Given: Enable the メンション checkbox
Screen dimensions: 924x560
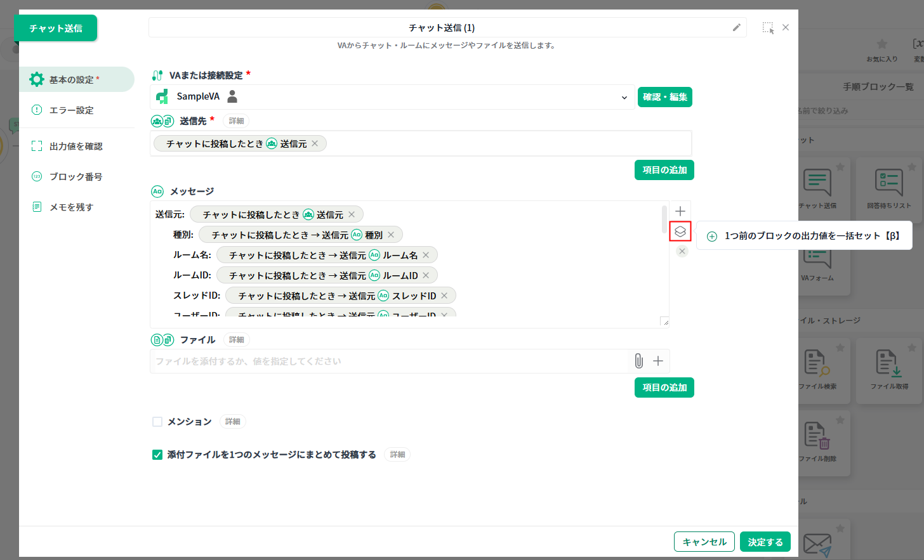Looking at the screenshot, I should point(157,422).
